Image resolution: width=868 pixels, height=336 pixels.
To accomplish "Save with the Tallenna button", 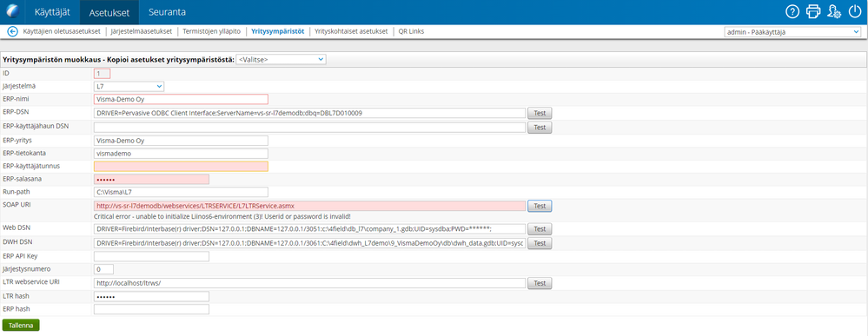I will click(x=21, y=326).
